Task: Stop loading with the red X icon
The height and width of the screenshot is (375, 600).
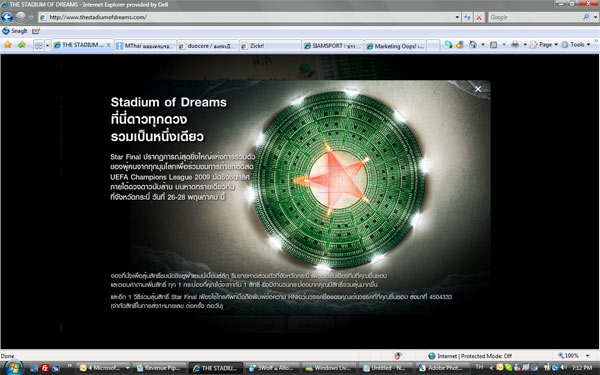Action: click(x=479, y=17)
